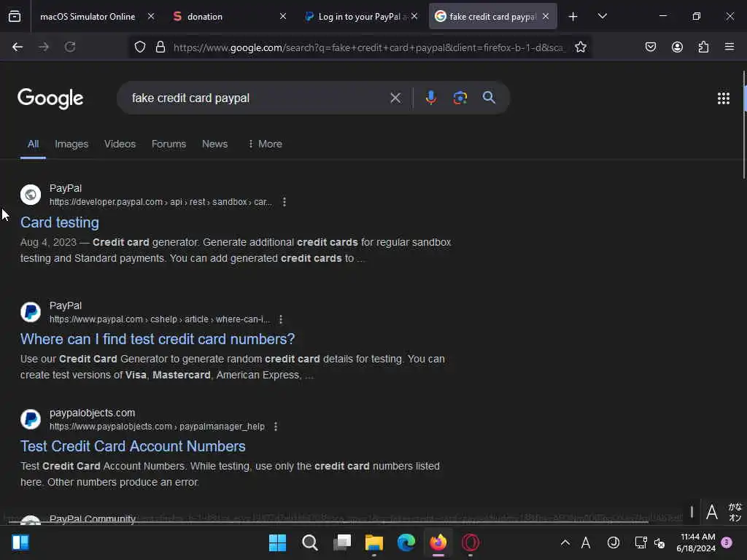The width and height of the screenshot is (747, 560).
Task: Focus the browser address bar
Action: 369,47
